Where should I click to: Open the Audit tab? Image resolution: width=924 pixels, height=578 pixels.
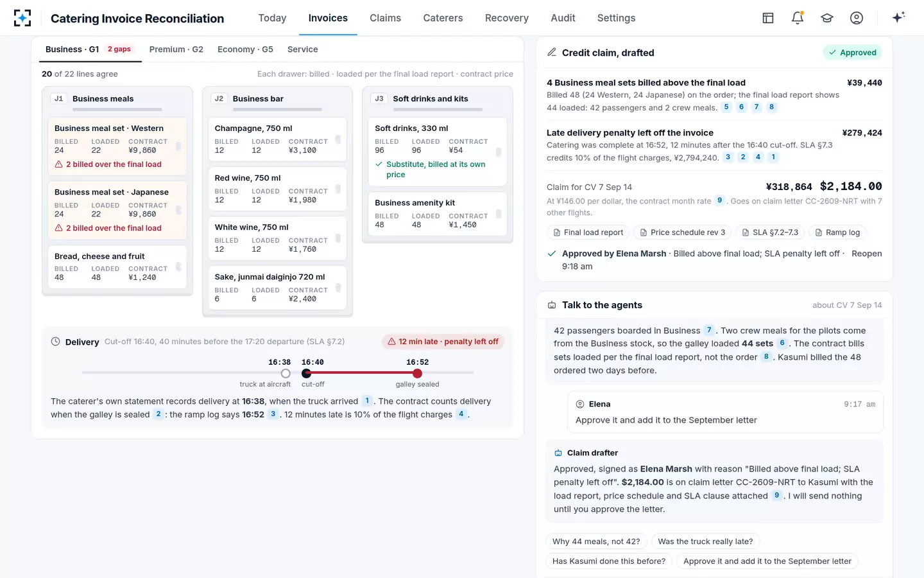click(x=563, y=18)
